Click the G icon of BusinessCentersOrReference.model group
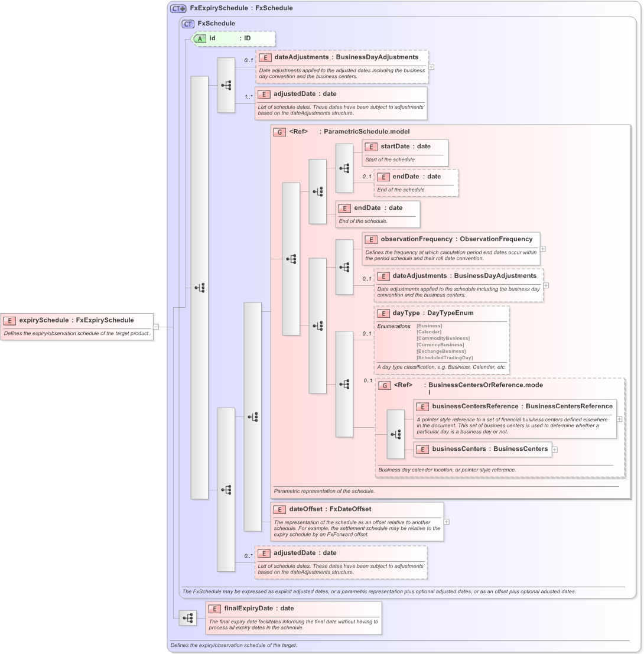Screen dimensions: 644x654 pyautogui.click(x=384, y=385)
